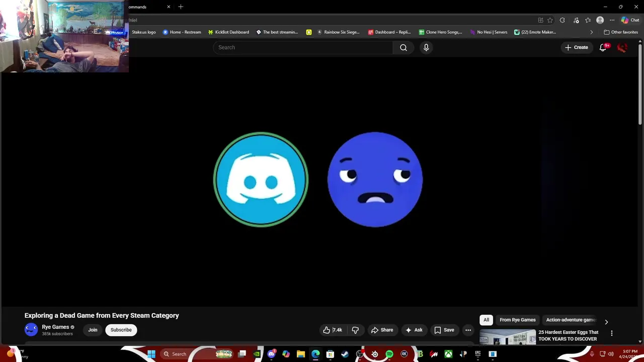644x362 pixels.
Task: Open the No Hesi | Servers bookmark
Action: pos(489,32)
